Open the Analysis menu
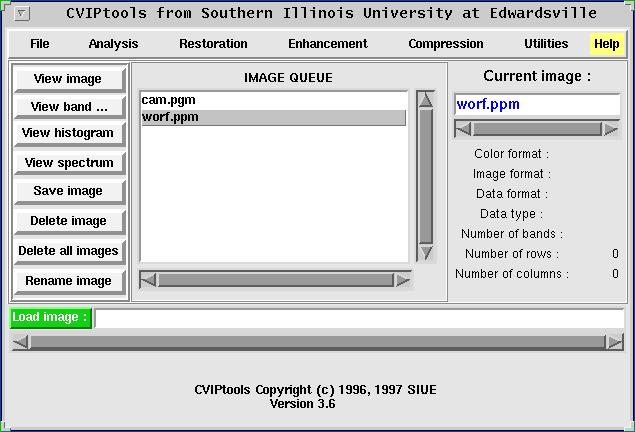 coord(113,44)
